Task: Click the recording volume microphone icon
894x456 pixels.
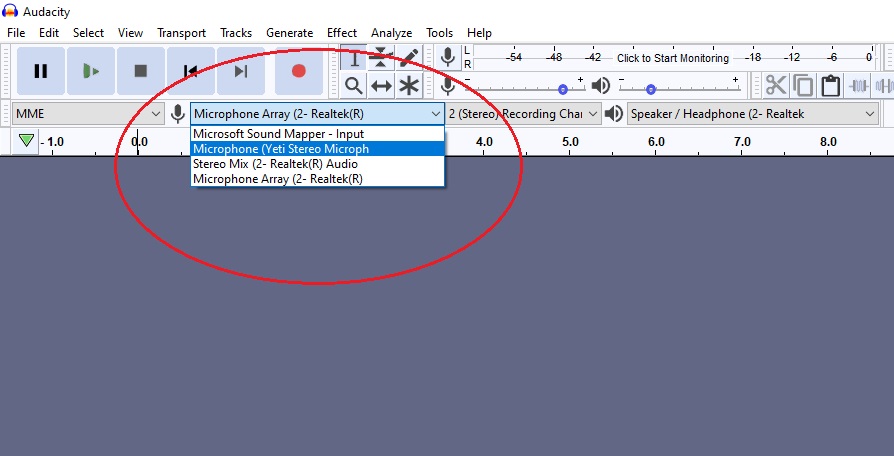Action: coord(448,86)
